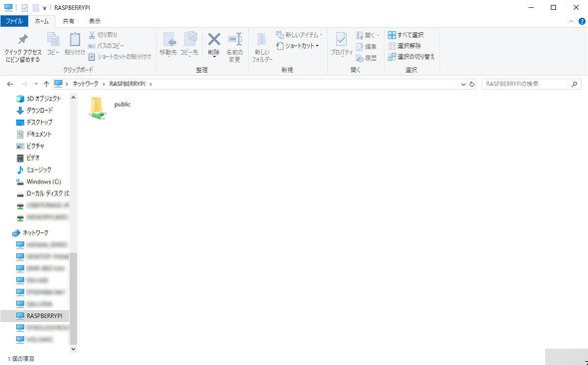Viewport: 588px width, 365px height.
Task: Open the recent locations dropdown arrow
Action: 36,84
